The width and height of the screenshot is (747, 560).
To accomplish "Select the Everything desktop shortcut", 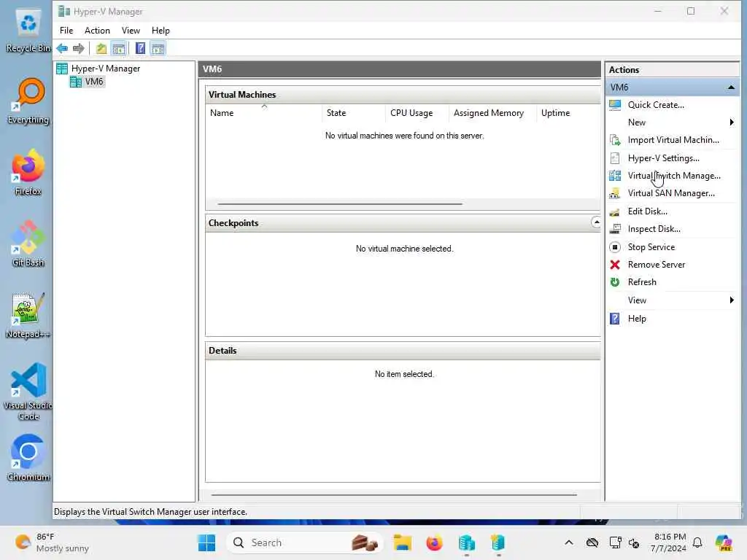I will click(x=28, y=101).
